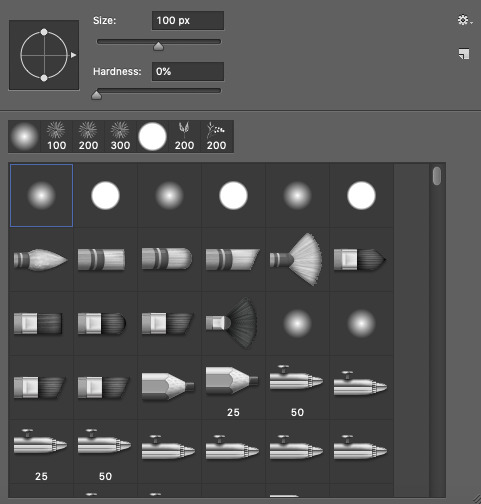Pick recent leaf-pair brush labeled 200
This screenshot has height=504, width=481.
coord(184,136)
